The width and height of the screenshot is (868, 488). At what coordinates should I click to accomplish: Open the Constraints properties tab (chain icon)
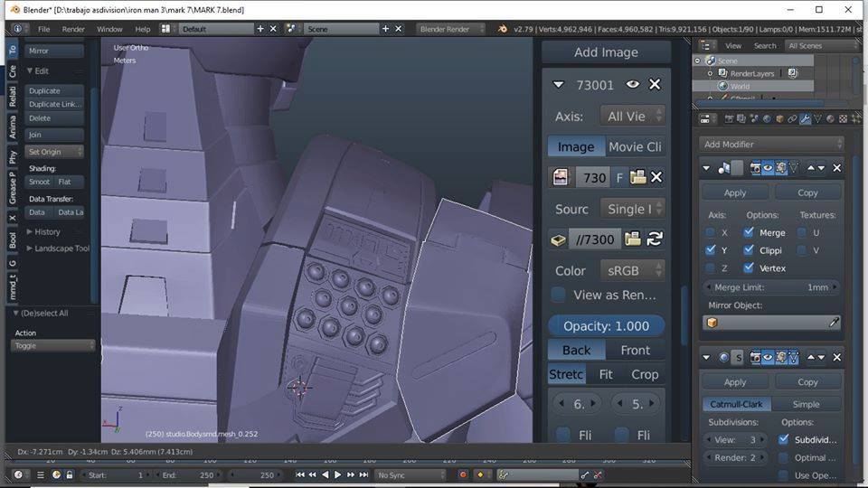pos(792,119)
